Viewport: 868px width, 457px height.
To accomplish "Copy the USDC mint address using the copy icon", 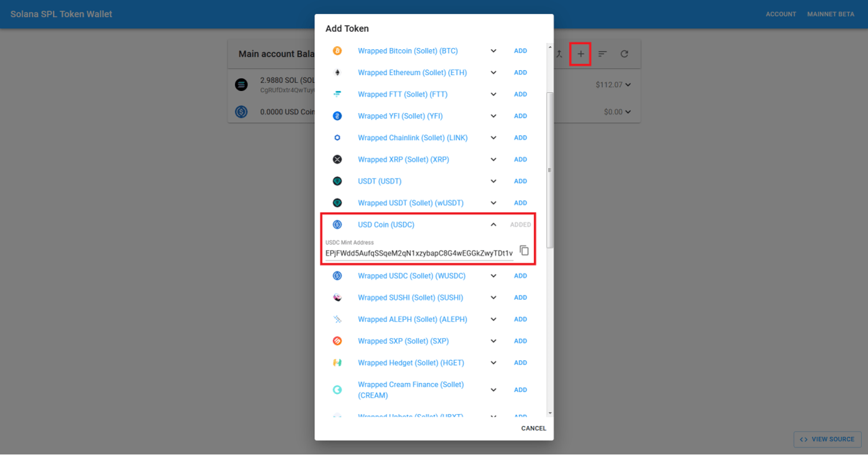I will click(x=524, y=250).
